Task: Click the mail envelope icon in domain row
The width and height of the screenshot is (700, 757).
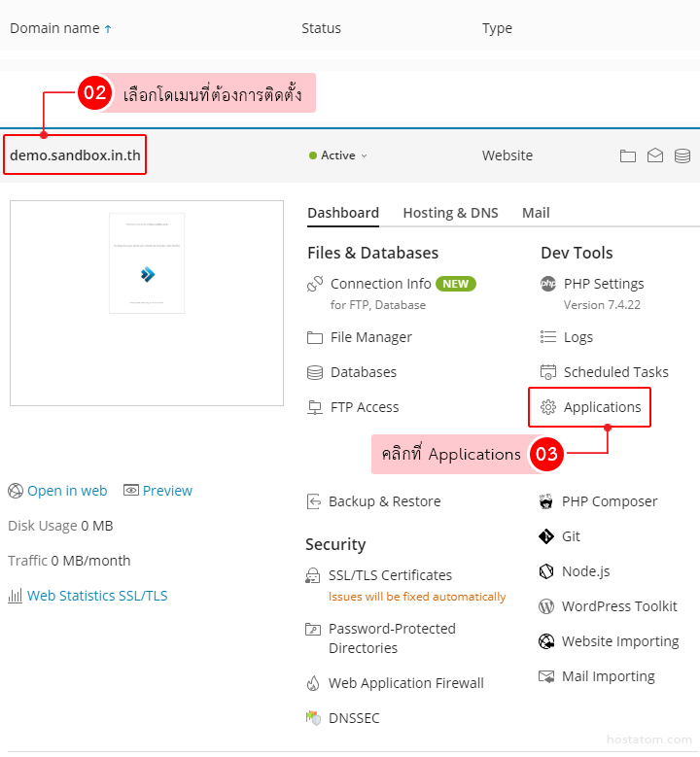Action: point(655,155)
